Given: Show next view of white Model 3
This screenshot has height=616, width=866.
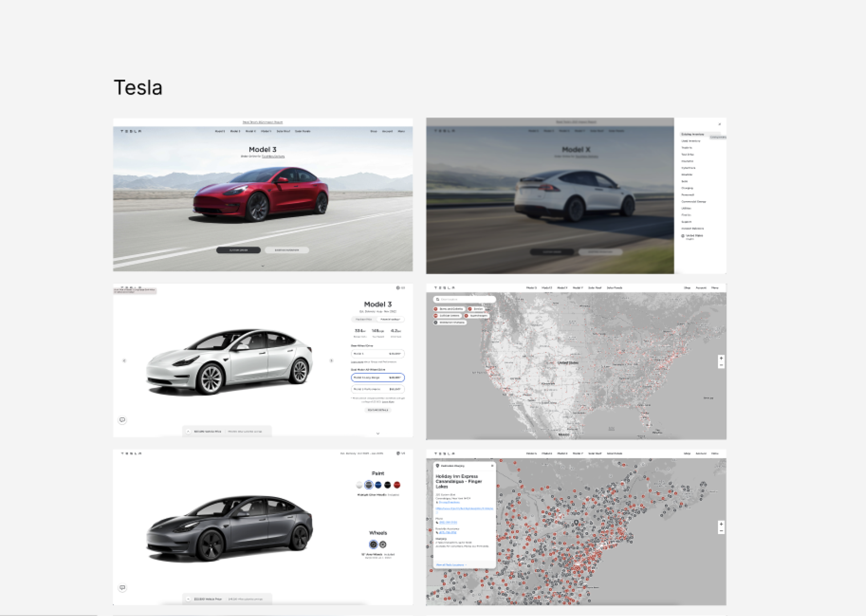Looking at the screenshot, I should point(331,361).
